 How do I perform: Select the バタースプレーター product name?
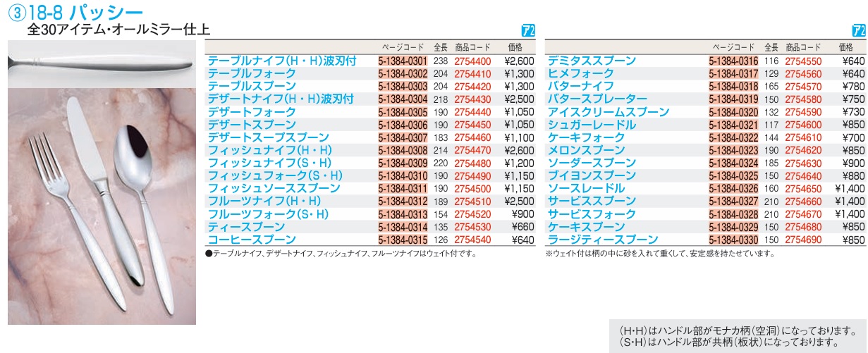[597, 99]
